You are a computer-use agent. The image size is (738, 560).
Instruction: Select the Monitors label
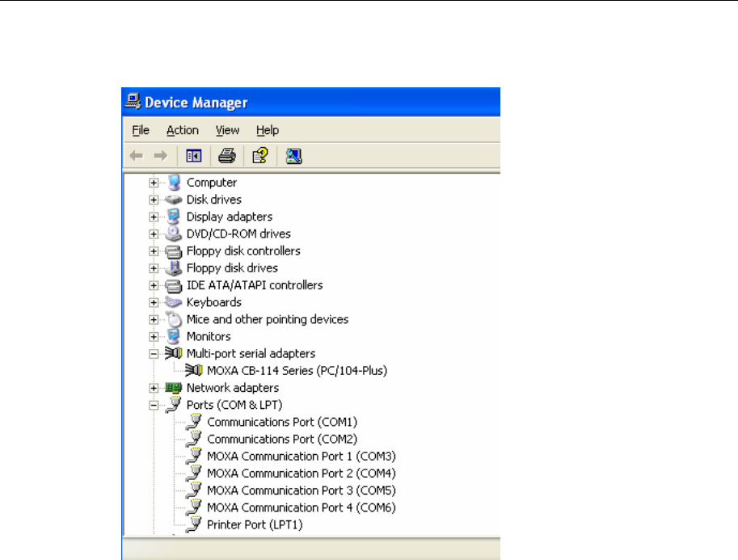click(x=209, y=337)
